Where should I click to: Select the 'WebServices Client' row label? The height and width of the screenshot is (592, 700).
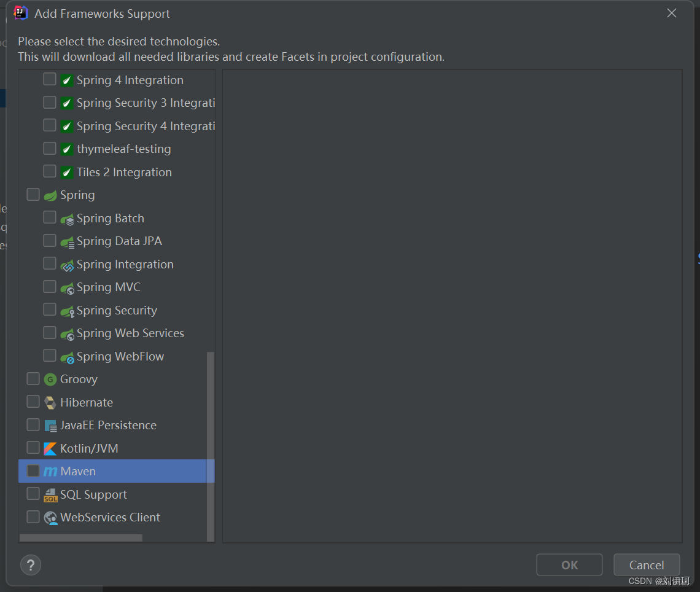[111, 518]
